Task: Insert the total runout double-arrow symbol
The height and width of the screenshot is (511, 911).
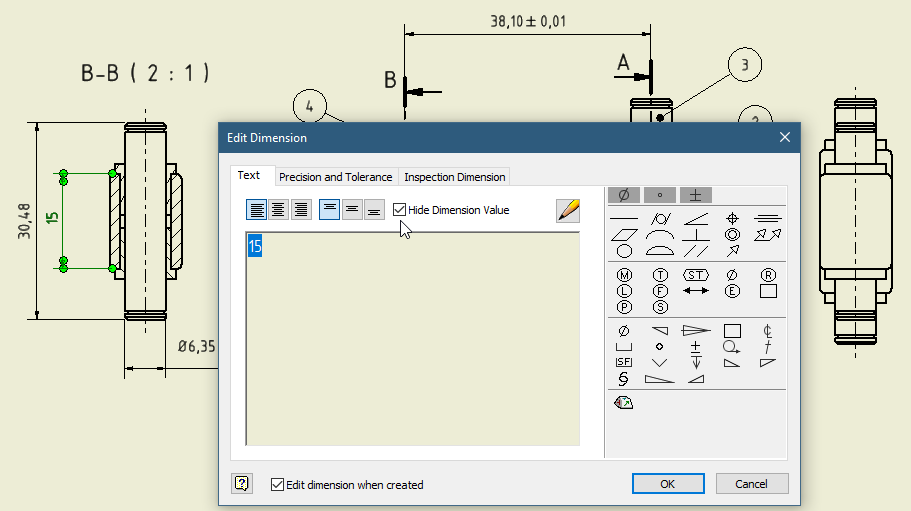Action: [x=767, y=235]
